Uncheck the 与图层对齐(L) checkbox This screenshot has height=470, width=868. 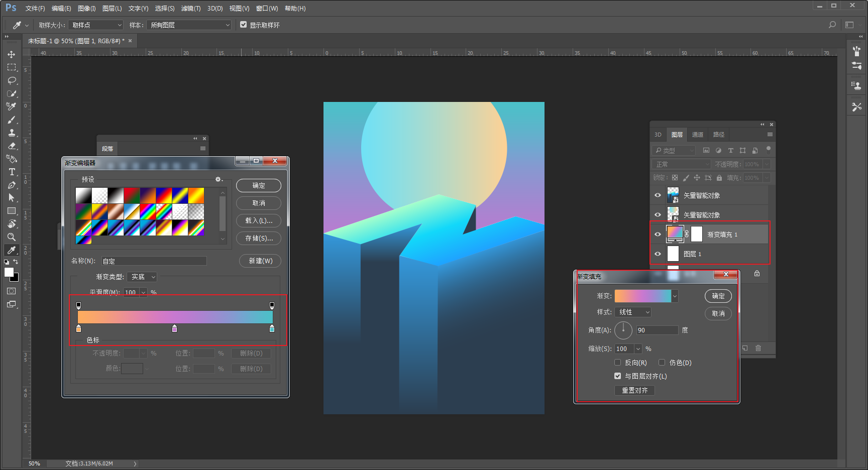tap(618, 376)
